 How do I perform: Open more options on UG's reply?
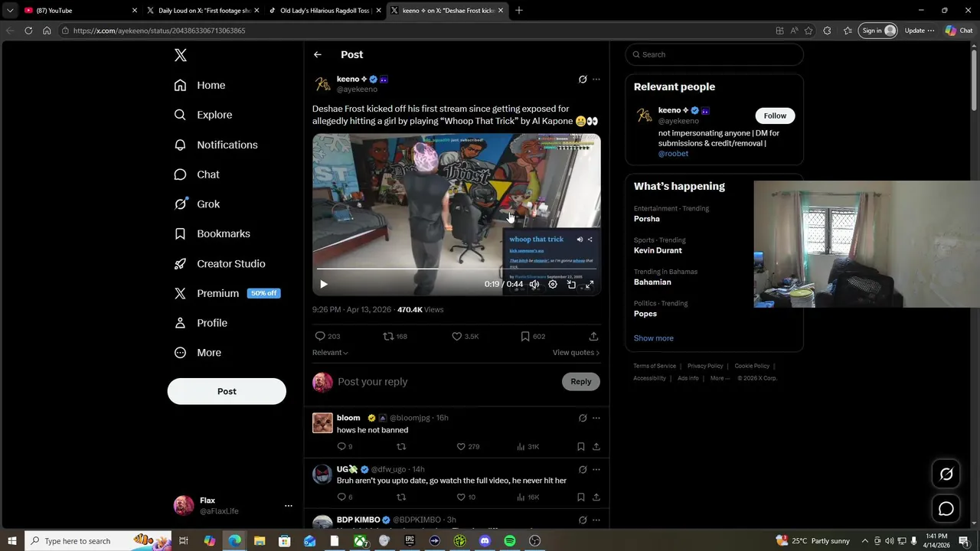click(x=596, y=470)
